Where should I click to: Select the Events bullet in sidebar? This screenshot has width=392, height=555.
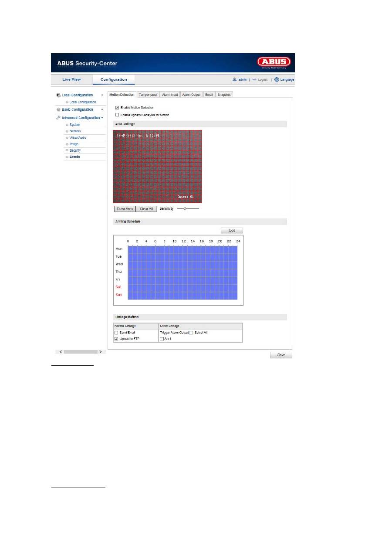tap(67, 157)
